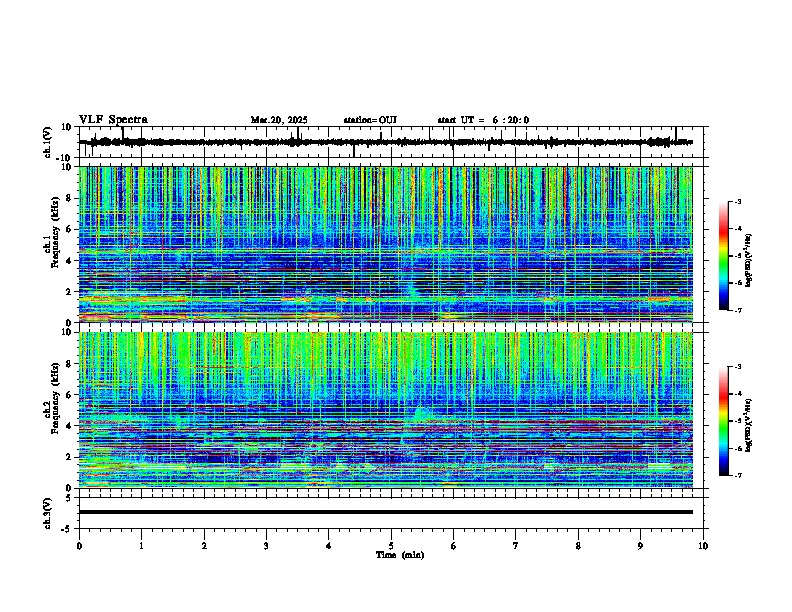
Task: Click the 'ch.1(V)' axis label
Action: 48,142
